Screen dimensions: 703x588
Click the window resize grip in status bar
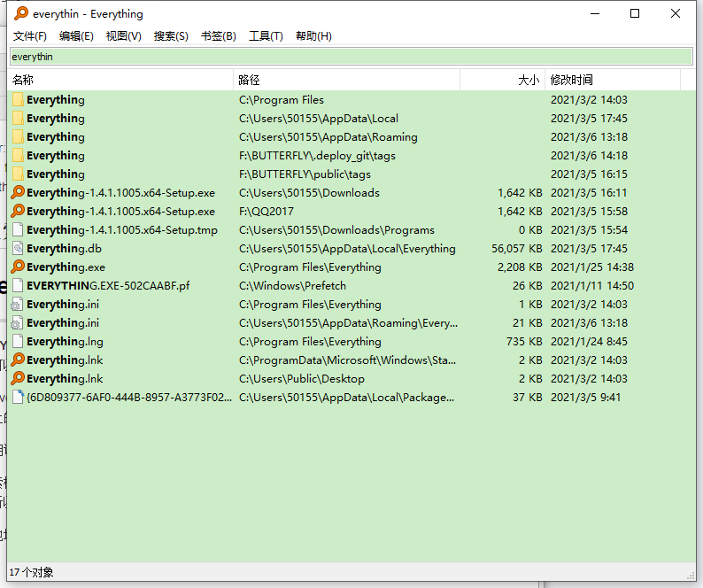[691, 576]
